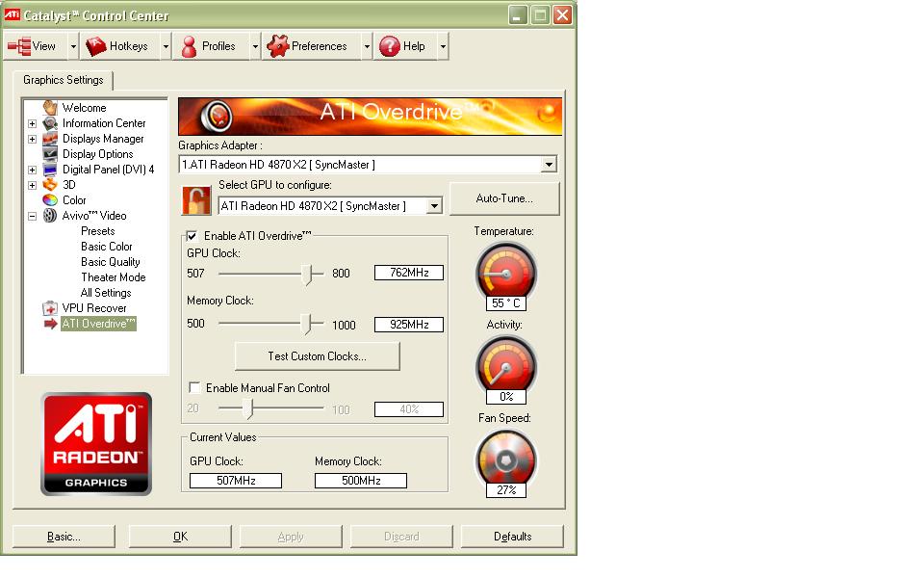This screenshot has height=578, width=924.
Task: Expand the Displays Manager tree node
Action: coord(33,139)
